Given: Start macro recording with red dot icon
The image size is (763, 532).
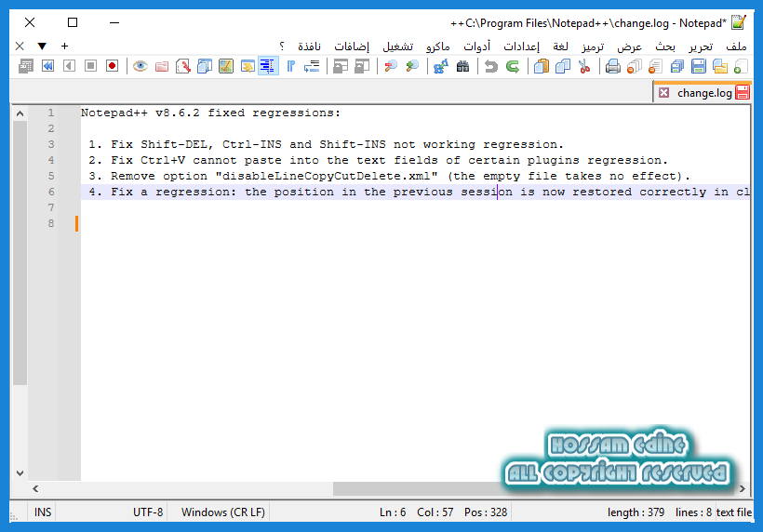Looking at the screenshot, I should 112,66.
